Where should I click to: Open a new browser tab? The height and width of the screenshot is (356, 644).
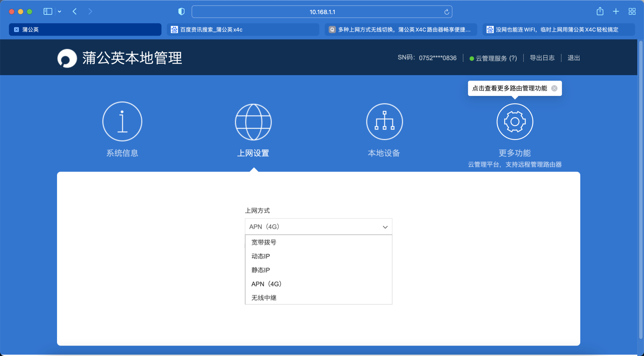click(x=616, y=11)
